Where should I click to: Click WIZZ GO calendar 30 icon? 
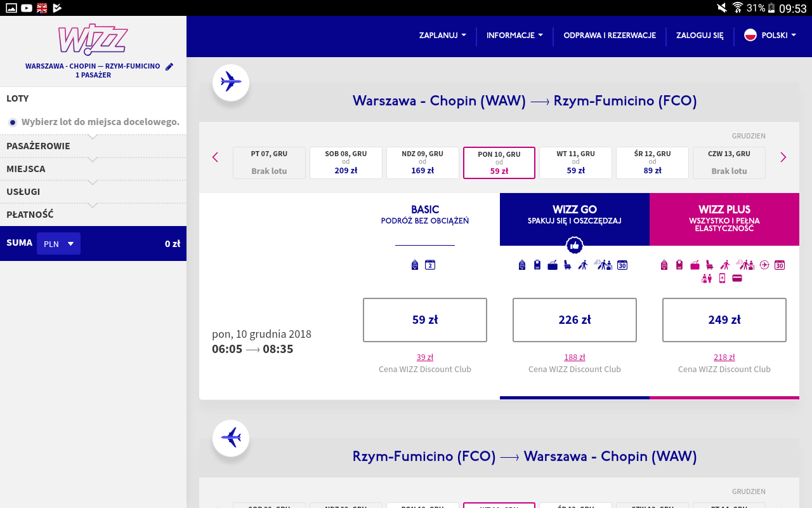pos(622,265)
